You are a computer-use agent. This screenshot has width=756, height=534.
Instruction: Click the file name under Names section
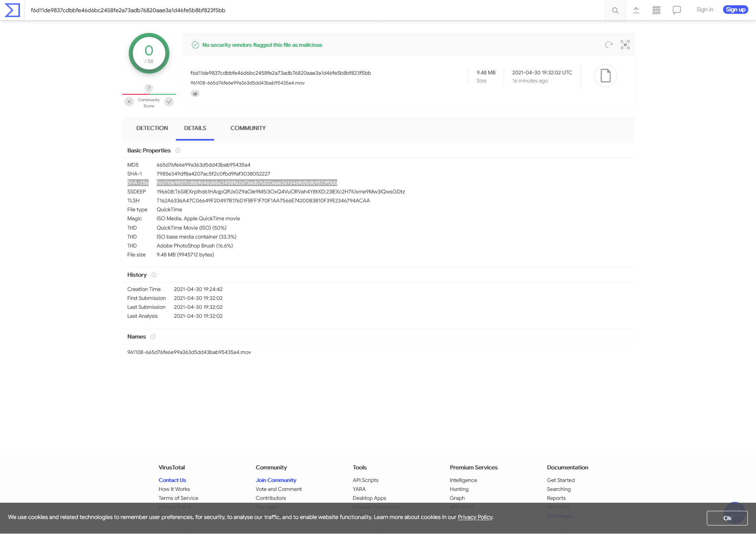pos(189,352)
